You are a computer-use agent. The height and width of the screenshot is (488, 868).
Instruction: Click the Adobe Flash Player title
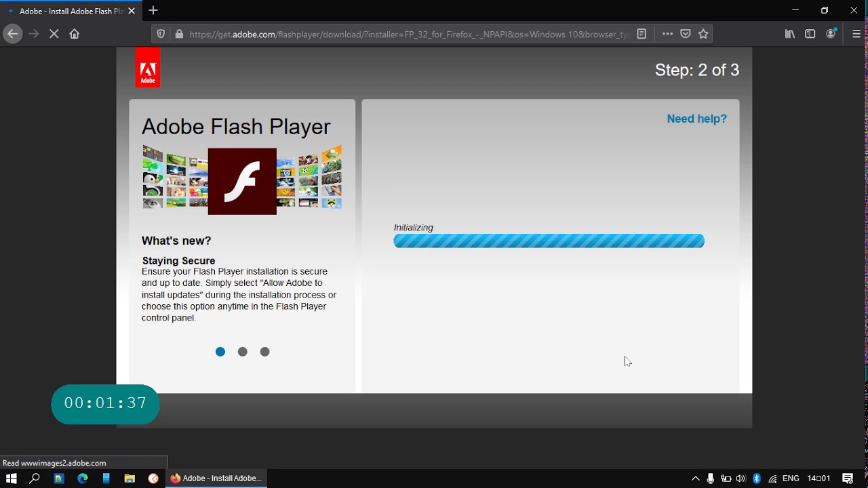pos(236,127)
